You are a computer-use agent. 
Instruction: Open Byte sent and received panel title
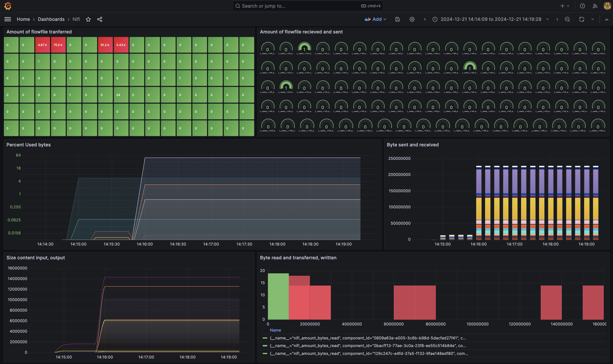(x=413, y=145)
